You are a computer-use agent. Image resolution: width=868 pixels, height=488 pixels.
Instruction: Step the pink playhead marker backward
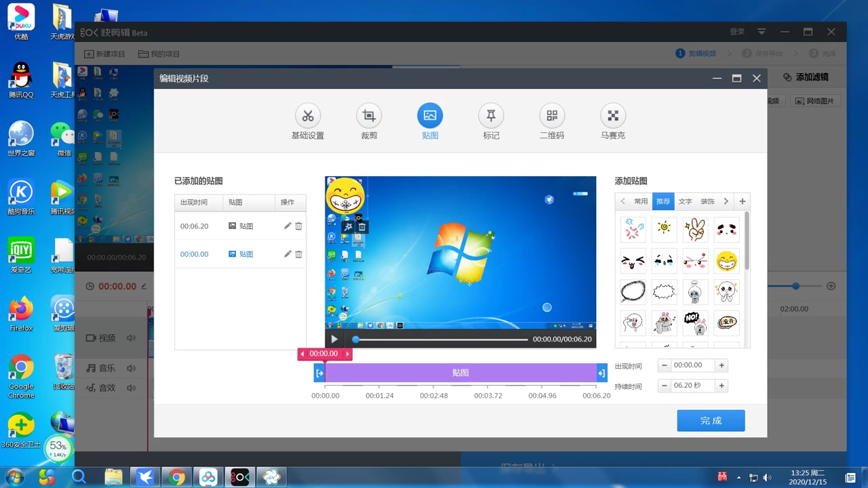pos(302,354)
